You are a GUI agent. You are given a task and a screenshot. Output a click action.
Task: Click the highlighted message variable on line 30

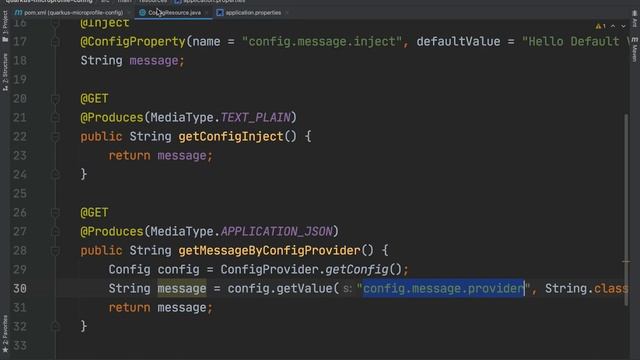tap(182, 289)
